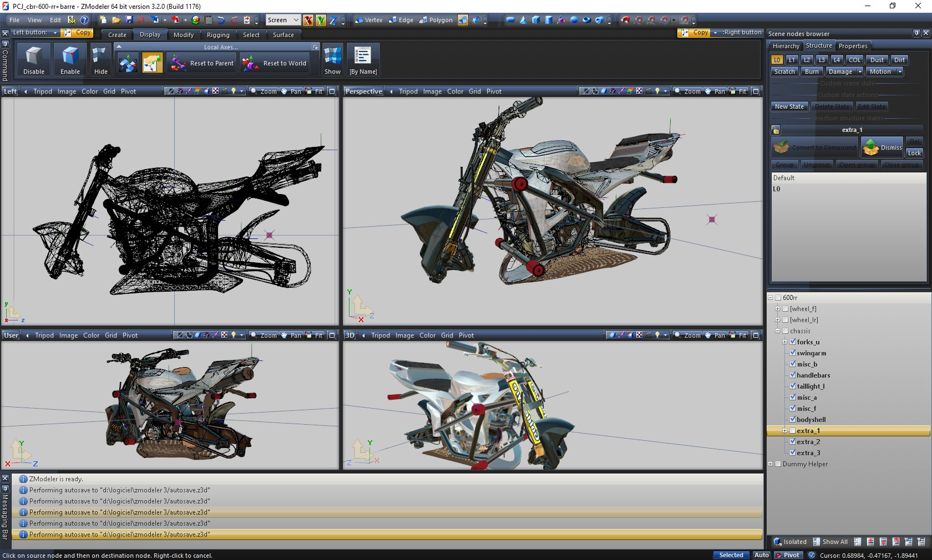Click the Dismiss button icon
932x560 pixels.
click(871, 147)
